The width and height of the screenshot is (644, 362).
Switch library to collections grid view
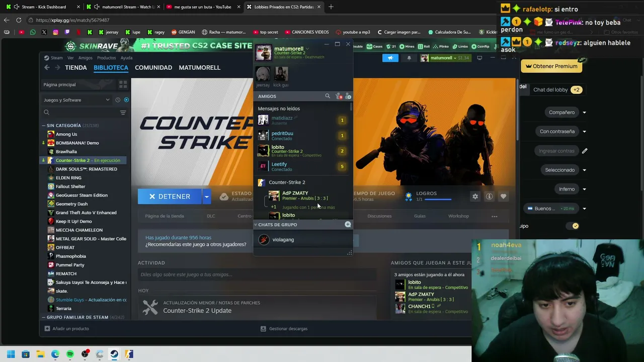(x=123, y=84)
